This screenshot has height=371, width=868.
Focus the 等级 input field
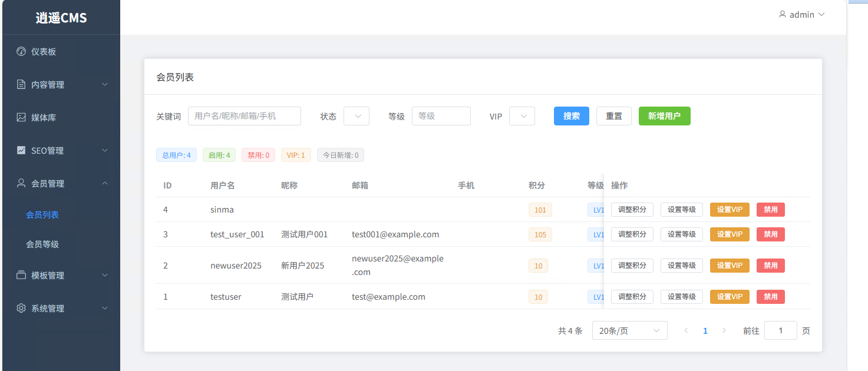441,116
